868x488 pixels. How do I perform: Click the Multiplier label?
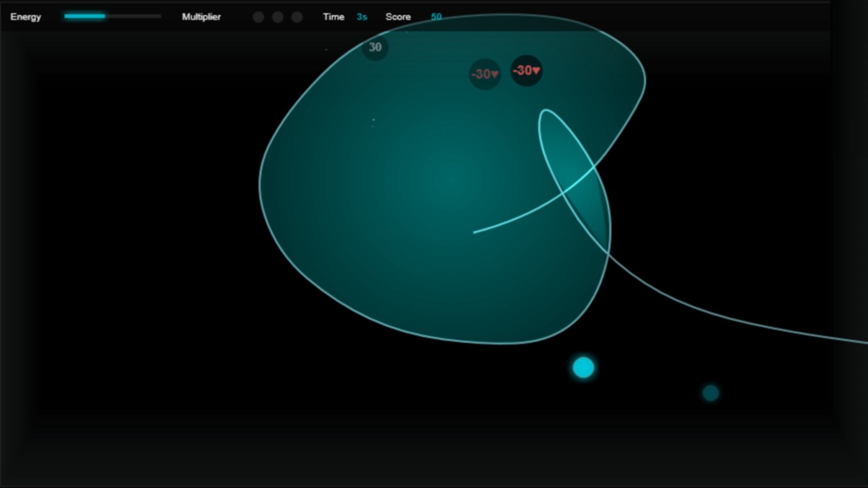click(201, 17)
